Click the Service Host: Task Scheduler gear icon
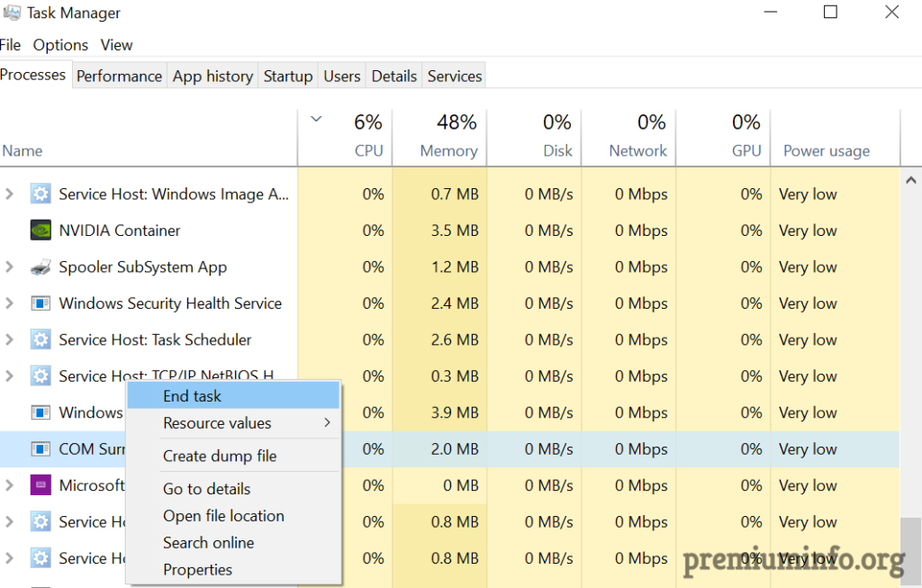 [41, 340]
